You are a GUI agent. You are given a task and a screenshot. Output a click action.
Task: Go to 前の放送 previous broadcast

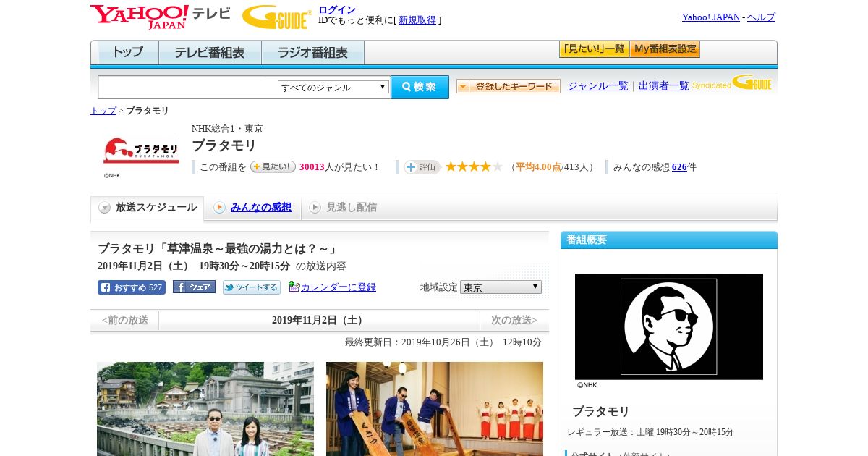(125, 321)
